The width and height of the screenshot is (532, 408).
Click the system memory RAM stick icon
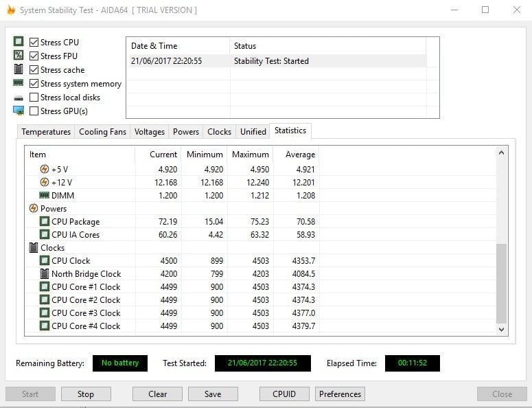click(x=19, y=82)
